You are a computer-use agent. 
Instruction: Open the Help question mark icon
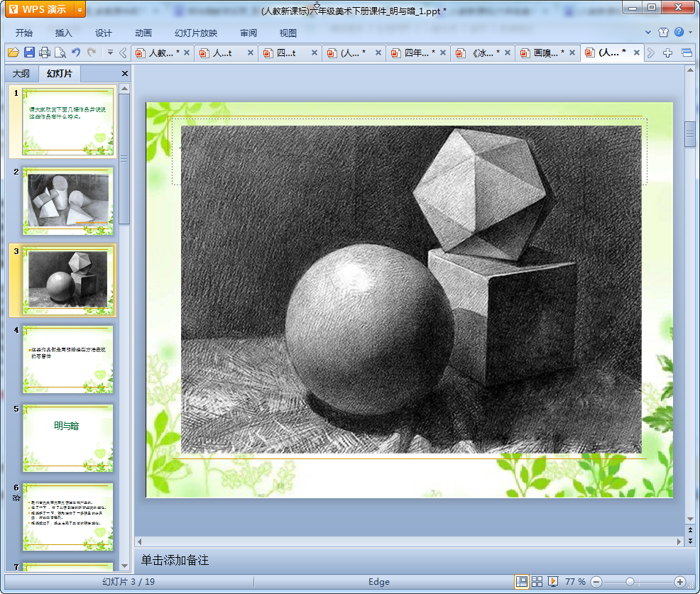pyautogui.click(x=679, y=33)
